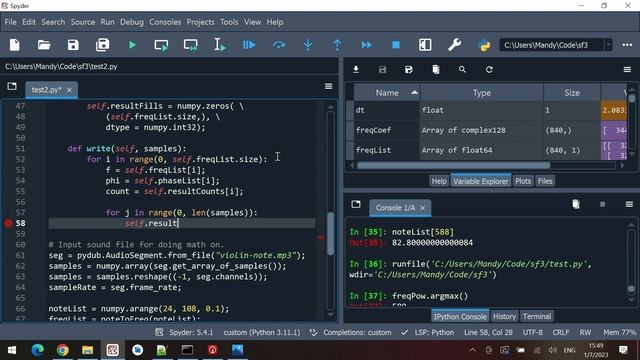
Task: Save all files using the toolbar icon
Action: click(x=102, y=45)
